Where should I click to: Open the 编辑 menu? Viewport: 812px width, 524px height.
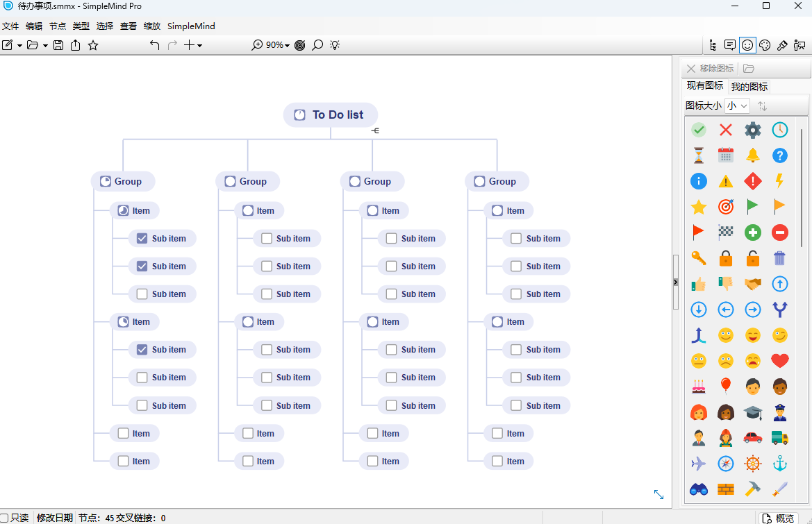coord(33,26)
